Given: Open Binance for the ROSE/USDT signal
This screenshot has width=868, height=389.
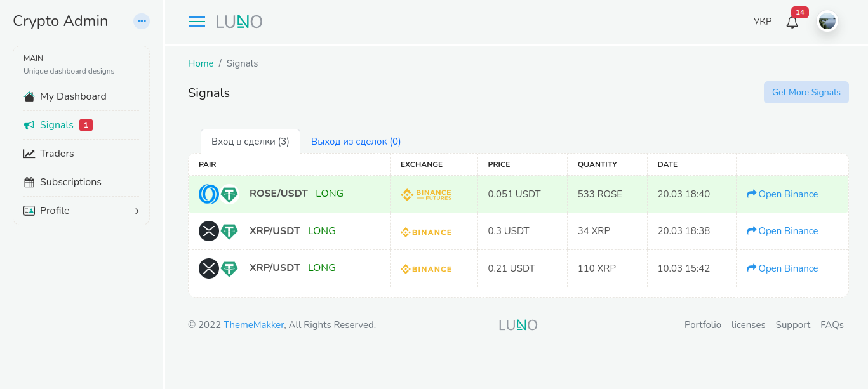Looking at the screenshot, I should pos(782,194).
